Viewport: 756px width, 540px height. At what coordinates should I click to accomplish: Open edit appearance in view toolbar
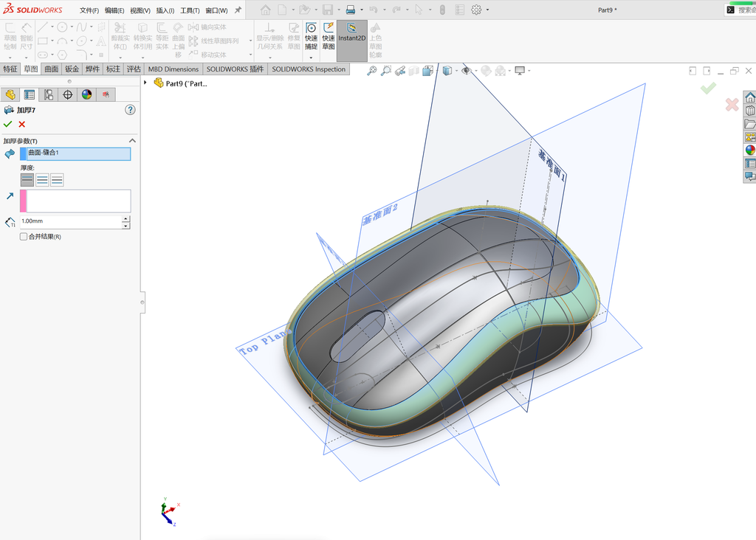click(x=486, y=71)
